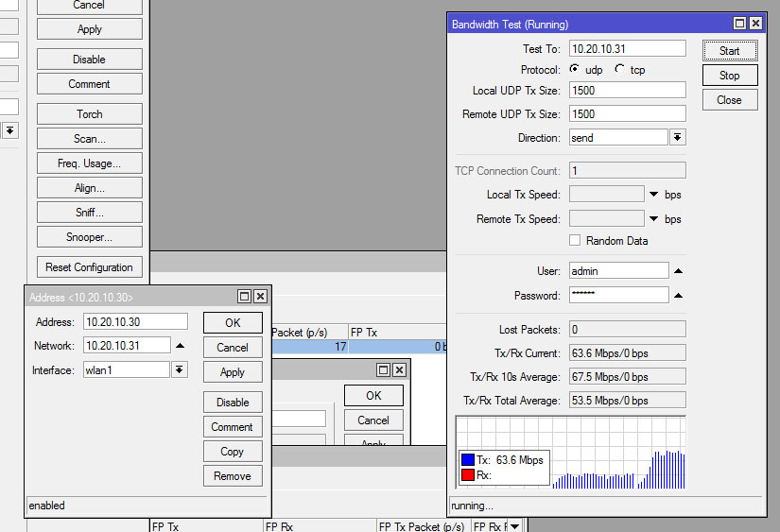Select the udp protocol radio button
Screen dimensions: 780x532
[574, 69]
